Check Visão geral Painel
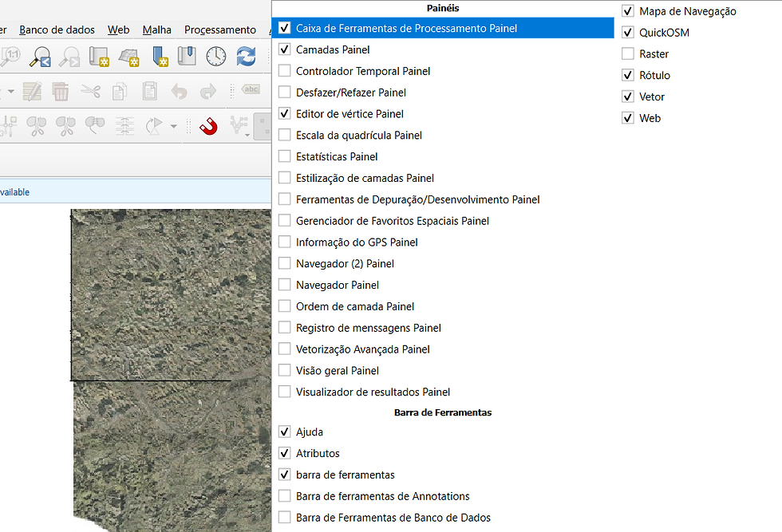Image resolution: width=782 pixels, height=532 pixels. [x=284, y=370]
